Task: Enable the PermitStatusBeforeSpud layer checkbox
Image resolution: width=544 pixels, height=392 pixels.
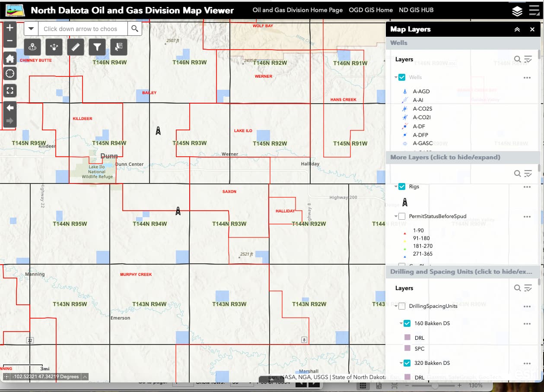Action: coord(402,216)
